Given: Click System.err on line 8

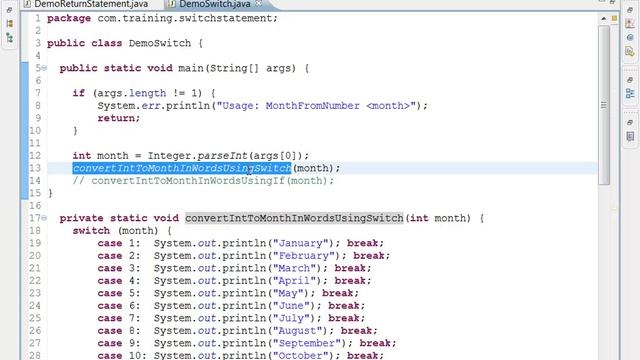Looking at the screenshot, I should click(129, 106).
